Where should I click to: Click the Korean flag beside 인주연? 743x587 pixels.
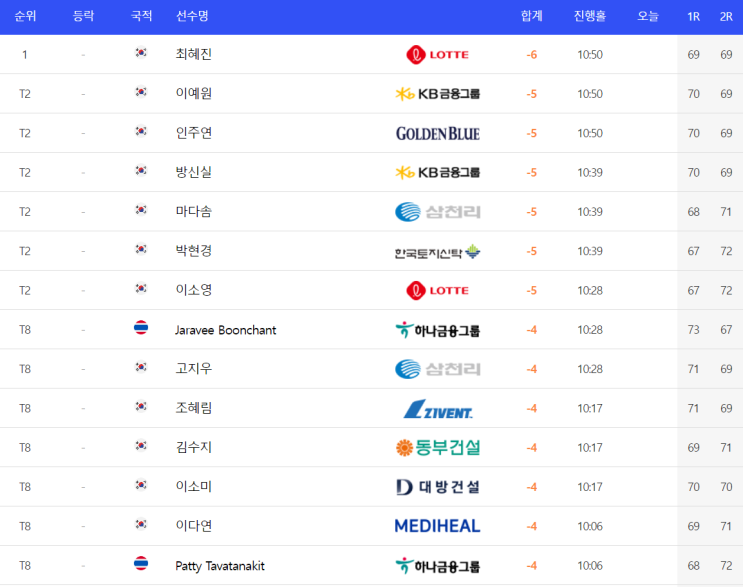[141, 131]
